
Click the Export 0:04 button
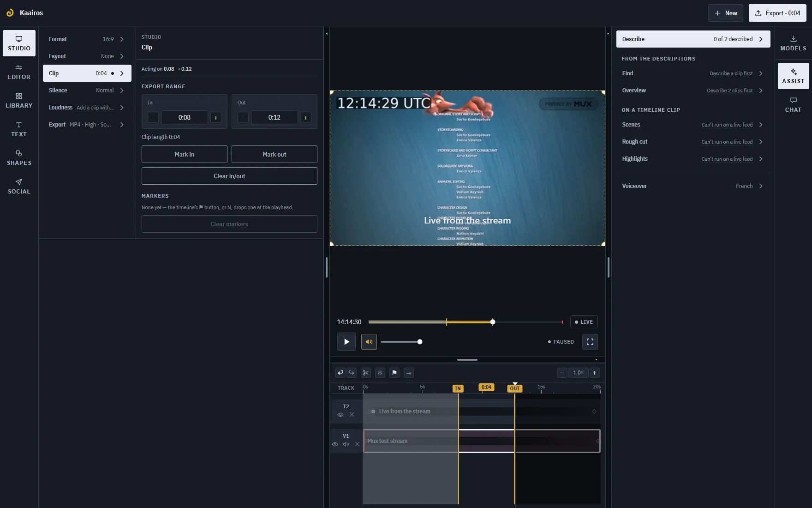(777, 13)
